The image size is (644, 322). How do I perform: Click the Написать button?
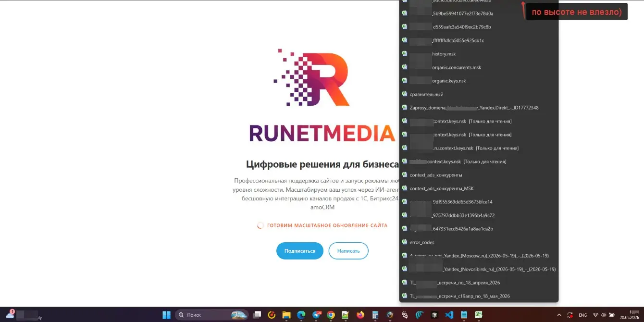point(348,251)
